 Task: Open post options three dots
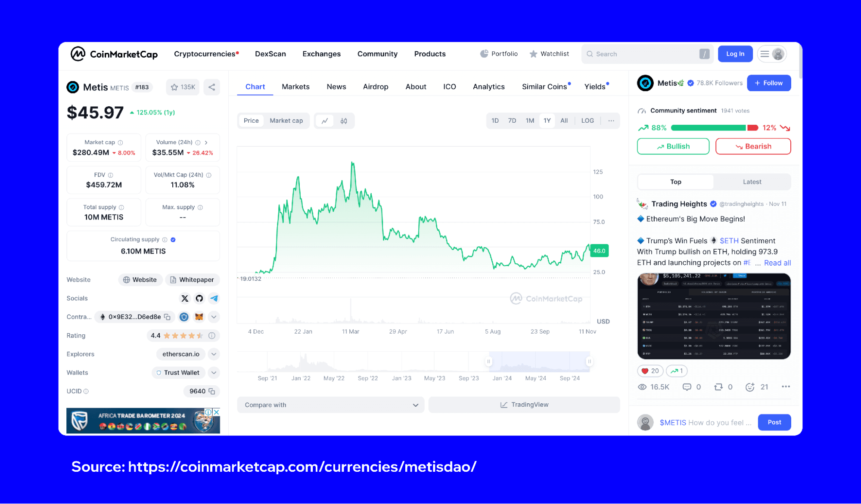point(786,387)
